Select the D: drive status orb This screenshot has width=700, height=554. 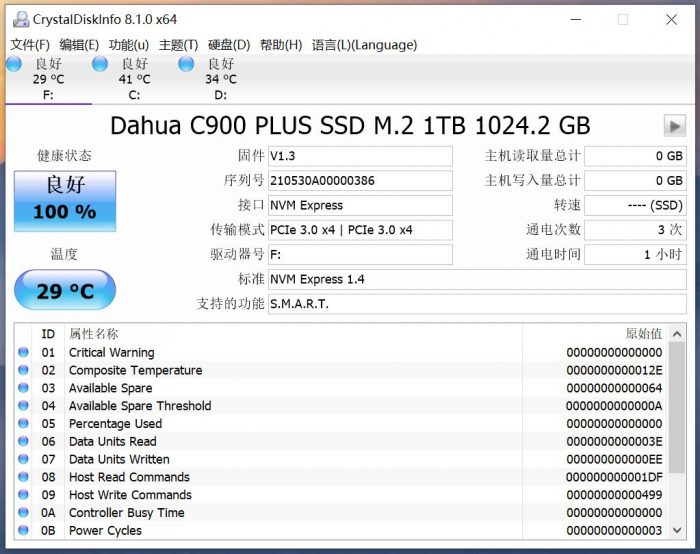point(186,65)
